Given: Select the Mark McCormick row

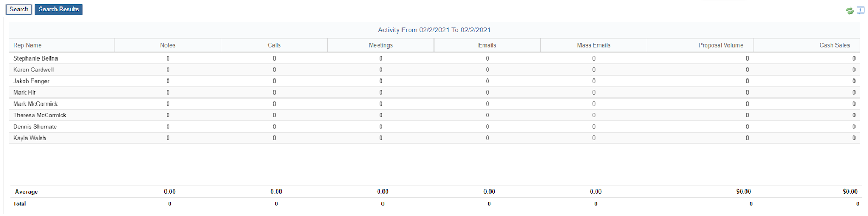Looking at the screenshot, I should [x=435, y=104].
